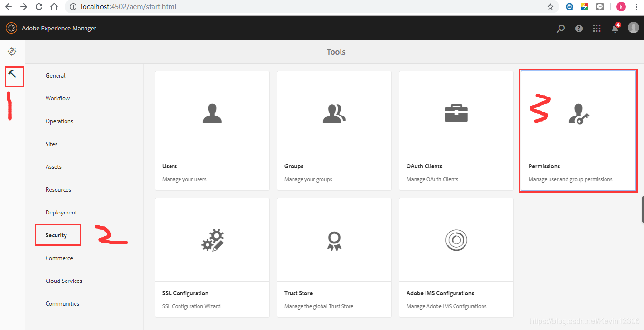This screenshot has width=644, height=330.
Task: Open the Users title link
Action: pos(170,166)
